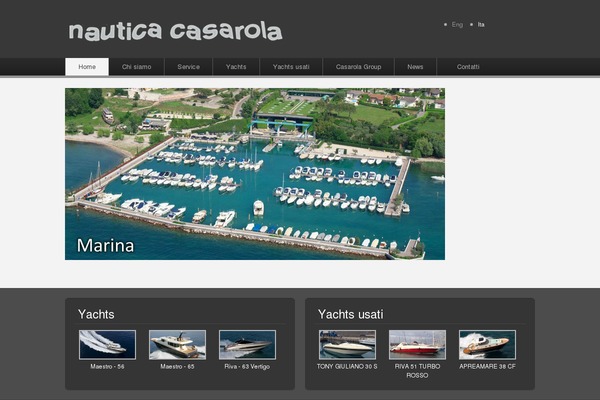This screenshot has height=400, width=600.
Task: Click the Yachts usati section heading
Action: click(x=351, y=314)
